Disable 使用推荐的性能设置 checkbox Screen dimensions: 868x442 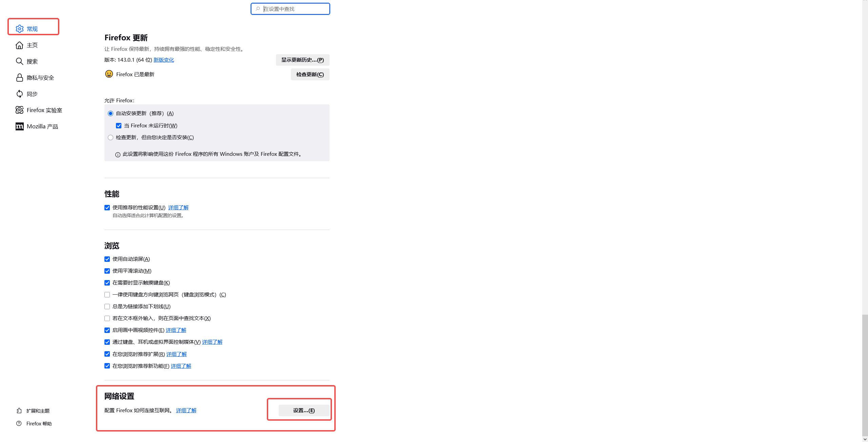[x=107, y=208]
